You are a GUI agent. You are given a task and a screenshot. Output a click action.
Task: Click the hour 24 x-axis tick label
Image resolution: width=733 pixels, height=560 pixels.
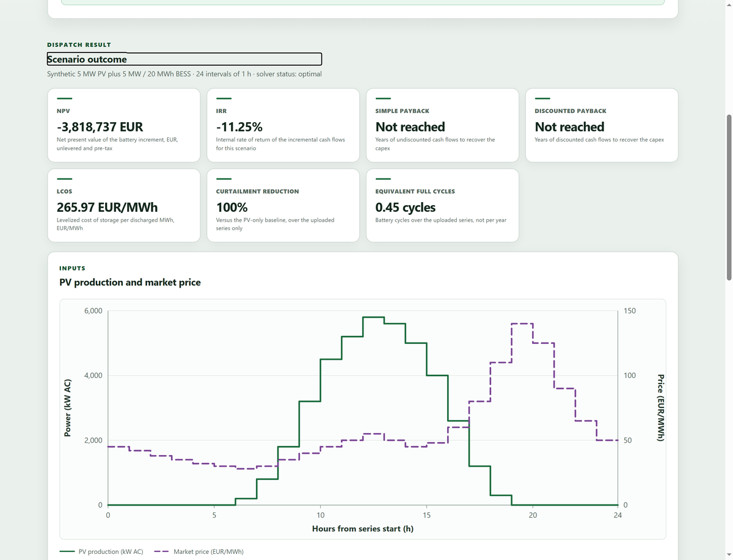618,515
